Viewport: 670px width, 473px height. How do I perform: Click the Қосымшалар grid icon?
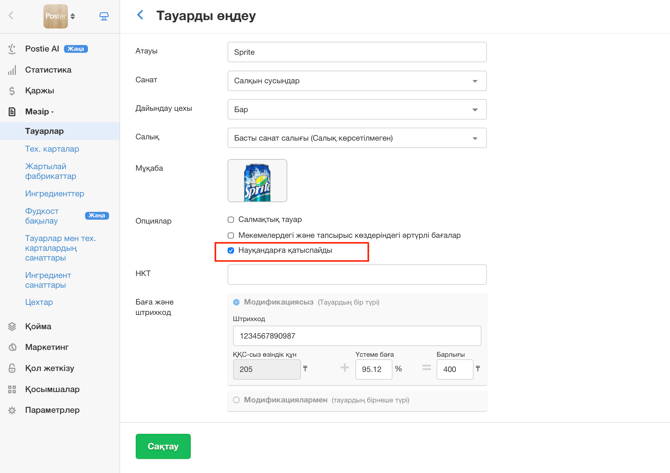coord(12,389)
